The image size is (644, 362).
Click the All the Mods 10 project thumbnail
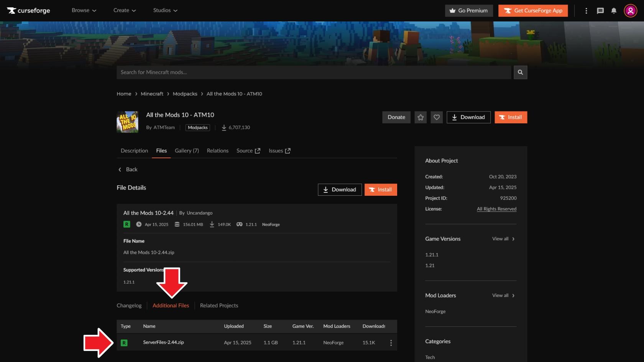tap(127, 122)
